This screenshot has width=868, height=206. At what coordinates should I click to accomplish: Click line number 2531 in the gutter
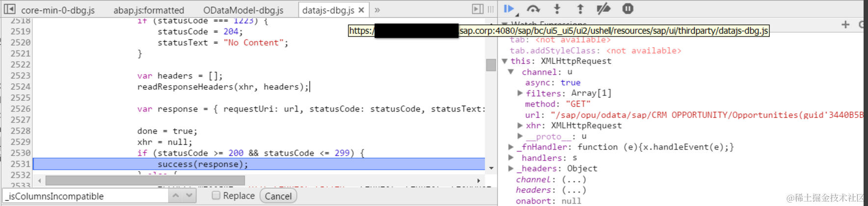(21, 164)
